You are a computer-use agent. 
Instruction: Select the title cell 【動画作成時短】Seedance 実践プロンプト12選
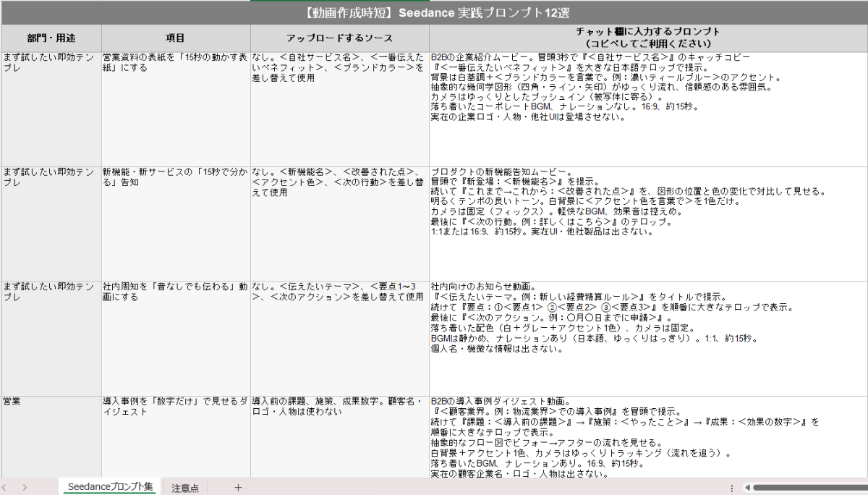coord(434,13)
